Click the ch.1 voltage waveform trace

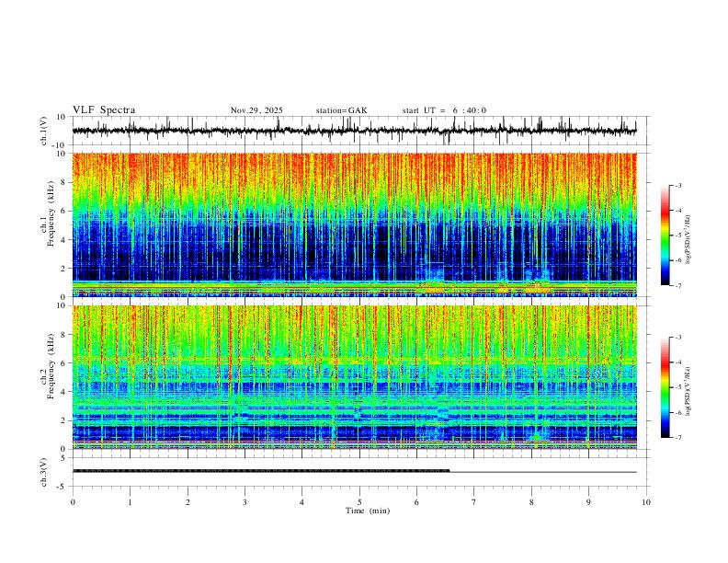coord(354,131)
